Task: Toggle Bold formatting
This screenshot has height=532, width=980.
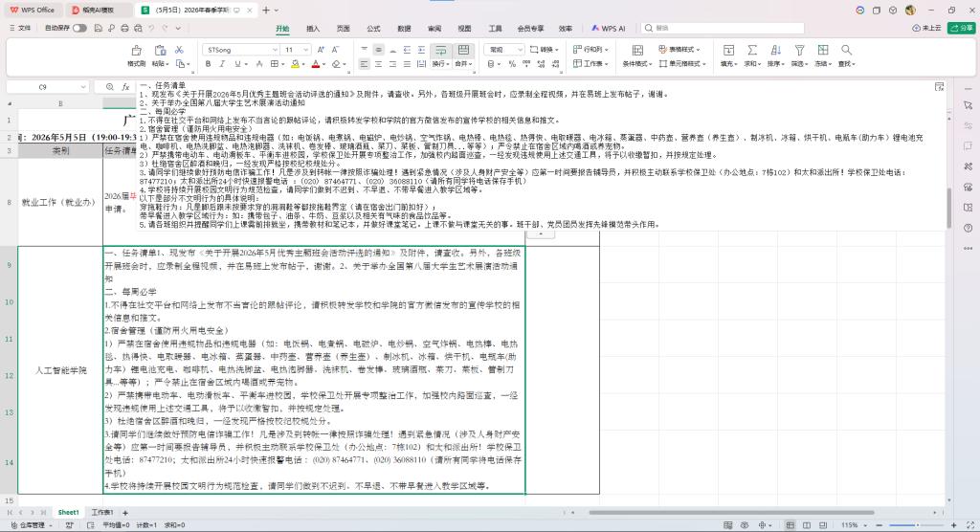Action: pos(208,64)
